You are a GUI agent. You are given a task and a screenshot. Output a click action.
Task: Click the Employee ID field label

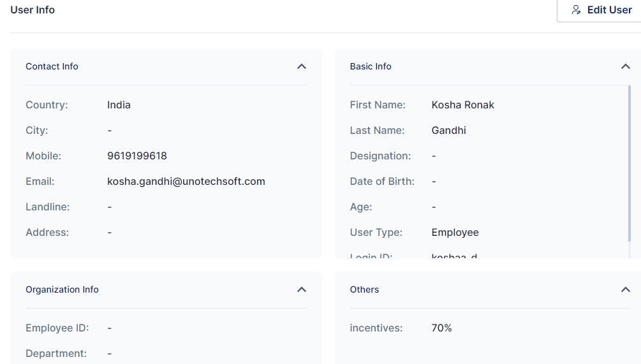57,328
